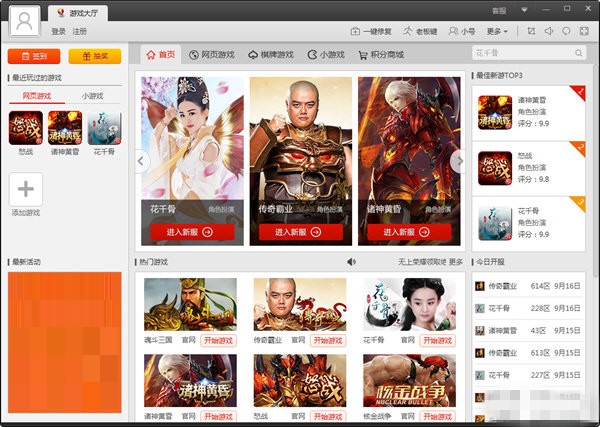Open the 诸神黄昏 43区 server row
This screenshot has height=427, width=600.
528,330
